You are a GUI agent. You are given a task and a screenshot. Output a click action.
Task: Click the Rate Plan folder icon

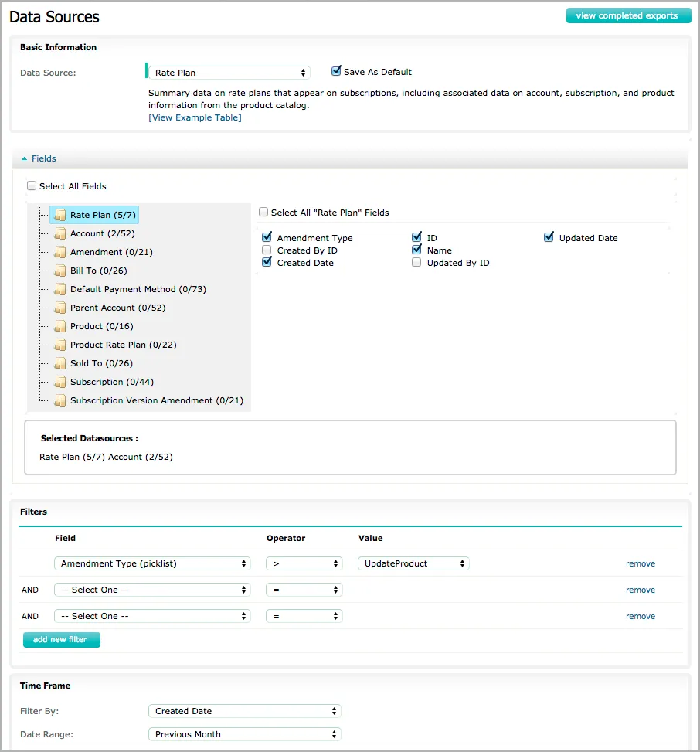point(60,215)
